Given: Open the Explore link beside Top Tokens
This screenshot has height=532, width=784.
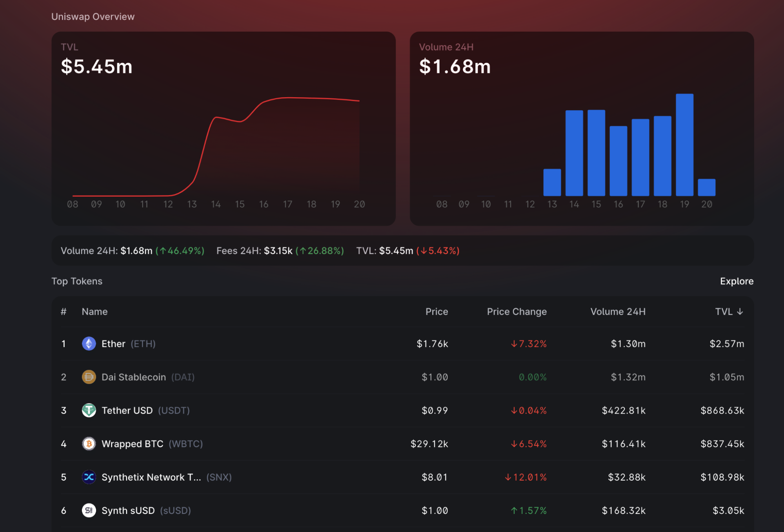Looking at the screenshot, I should (x=737, y=281).
